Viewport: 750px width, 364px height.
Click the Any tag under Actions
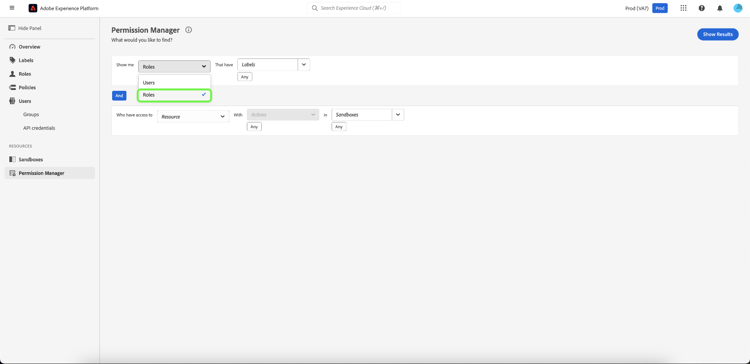[x=254, y=127]
